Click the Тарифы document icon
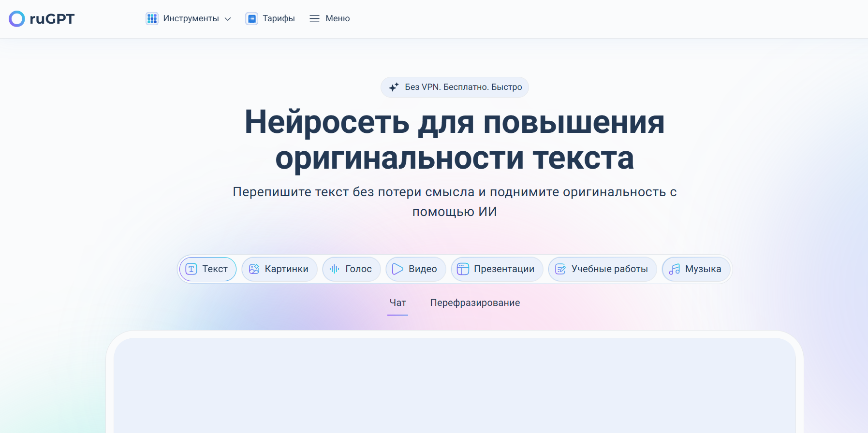 point(251,19)
